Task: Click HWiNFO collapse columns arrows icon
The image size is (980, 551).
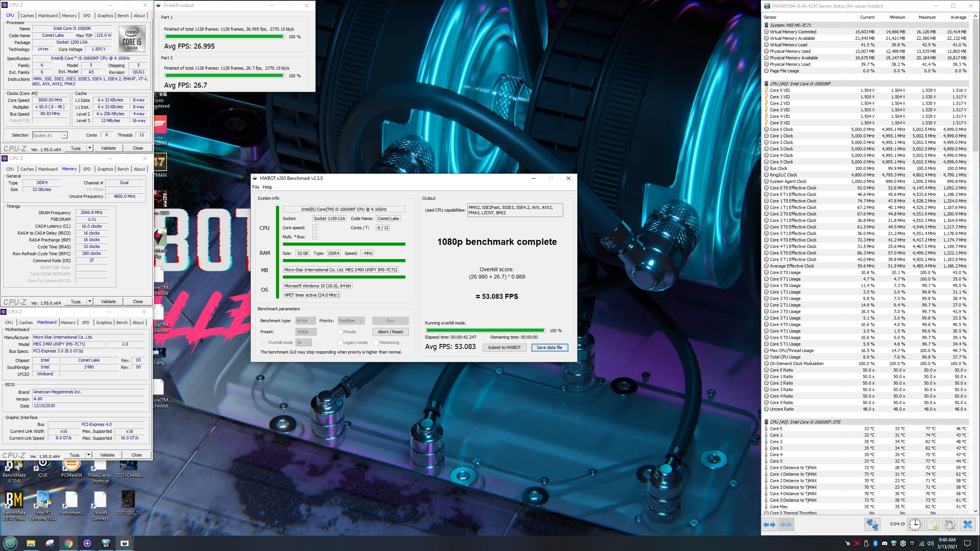Action: [x=786, y=525]
